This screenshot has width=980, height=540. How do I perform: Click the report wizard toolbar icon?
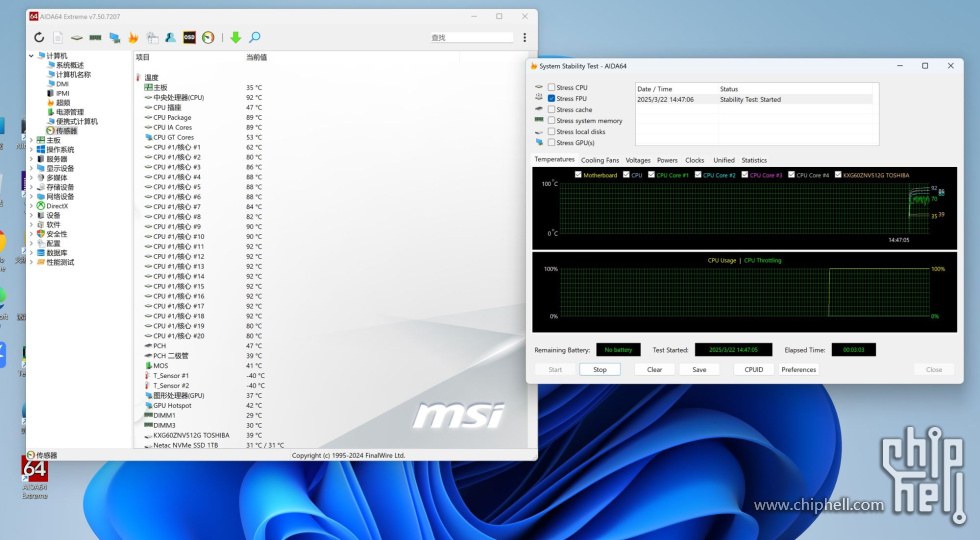(152, 38)
